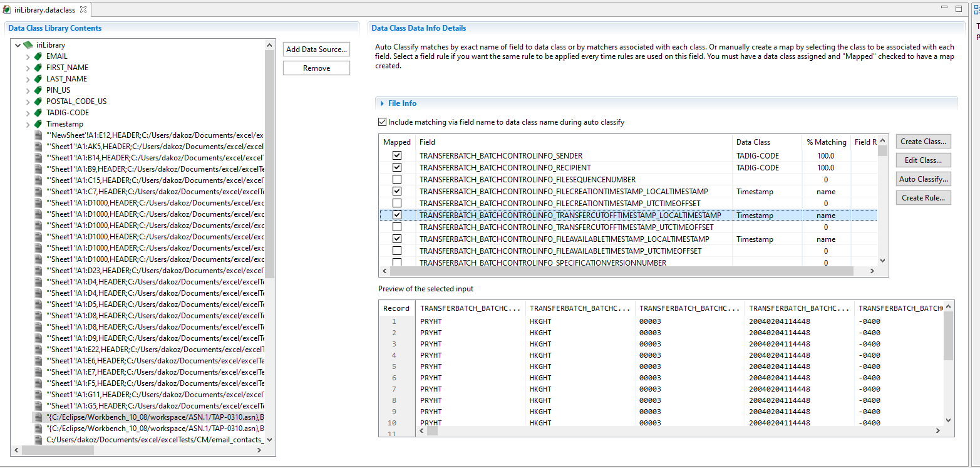Click the iriLibrary green book icon
Image resolution: width=980 pixels, height=468 pixels.
[x=28, y=45]
